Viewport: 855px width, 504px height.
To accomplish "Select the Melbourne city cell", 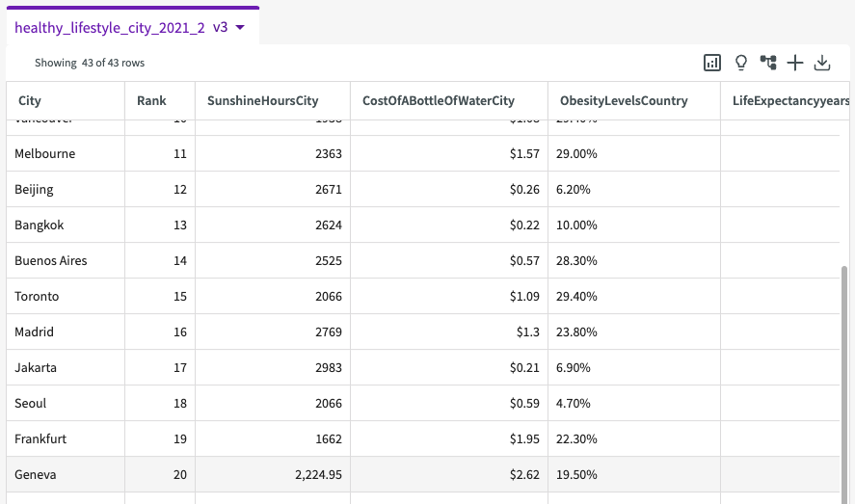I will (66, 153).
